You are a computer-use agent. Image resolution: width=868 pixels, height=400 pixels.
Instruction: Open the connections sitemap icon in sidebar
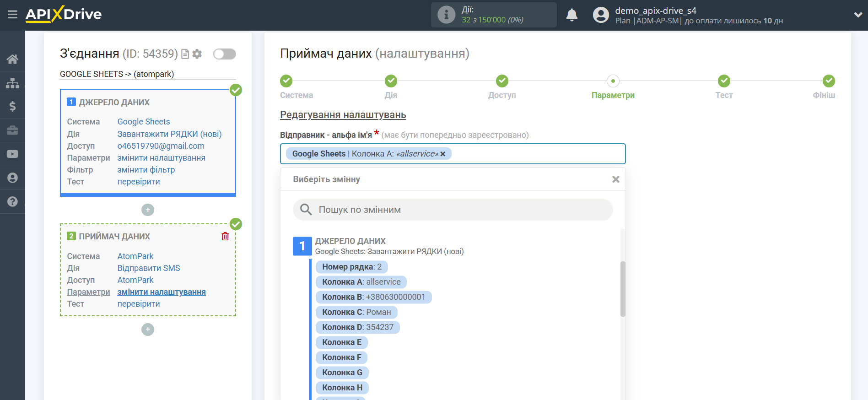[12, 83]
